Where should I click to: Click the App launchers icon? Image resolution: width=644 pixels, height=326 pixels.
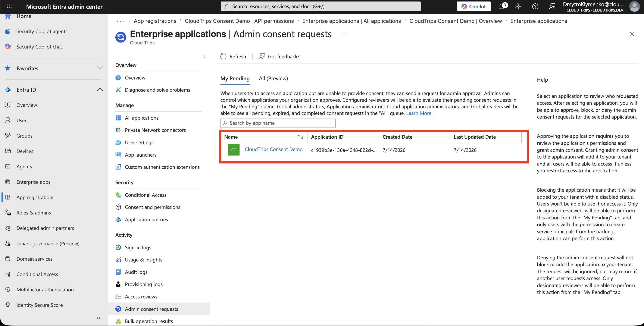click(x=118, y=155)
